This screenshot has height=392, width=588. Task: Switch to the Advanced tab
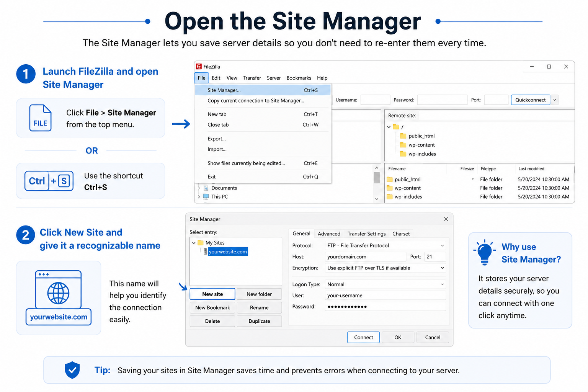(329, 234)
